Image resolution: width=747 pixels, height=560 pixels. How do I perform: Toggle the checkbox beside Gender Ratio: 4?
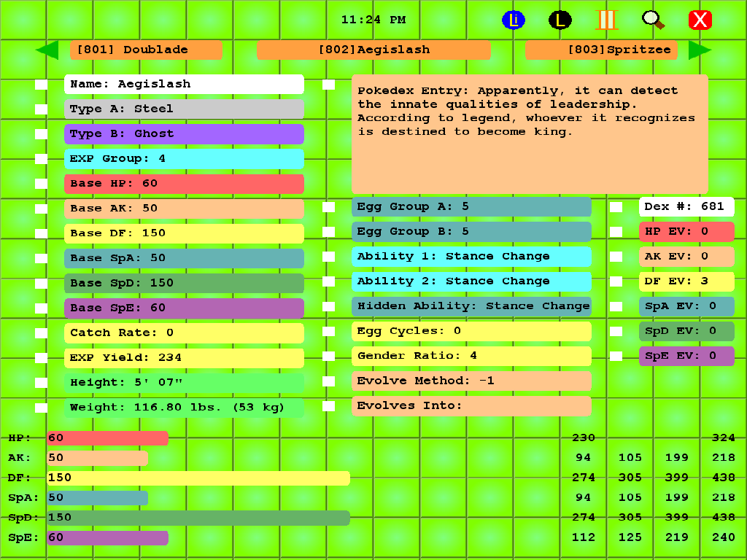(x=329, y=356)
